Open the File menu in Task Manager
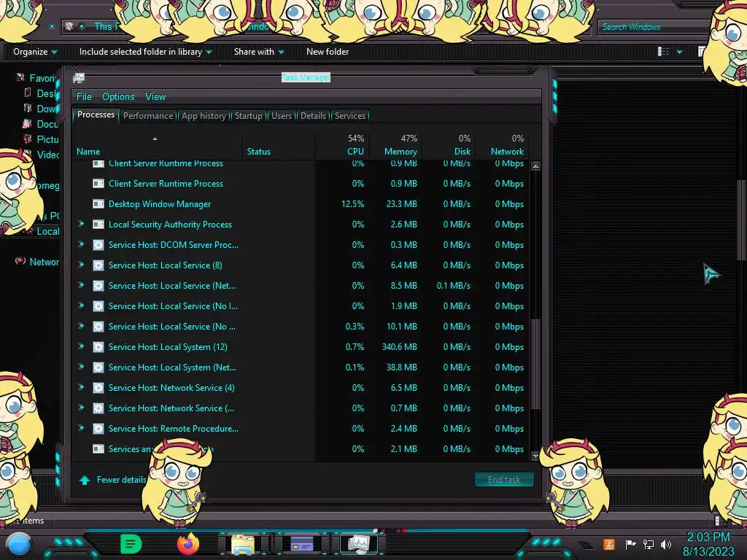 [84, 97]
